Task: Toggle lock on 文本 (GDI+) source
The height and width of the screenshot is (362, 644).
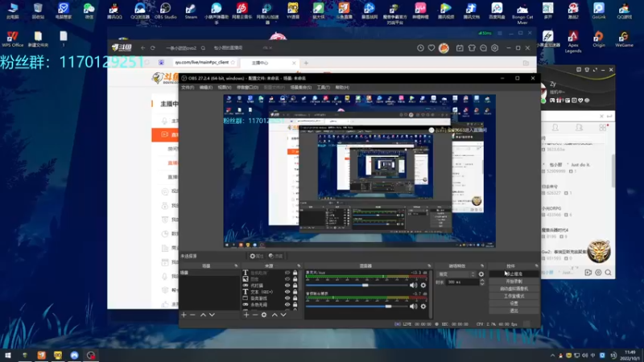Action: pyautogui.click(x=295, y=292)
